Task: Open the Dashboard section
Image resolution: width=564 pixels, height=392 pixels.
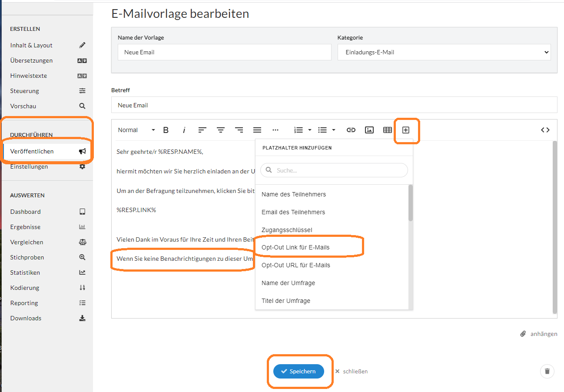Action: [x=25, y=212]
